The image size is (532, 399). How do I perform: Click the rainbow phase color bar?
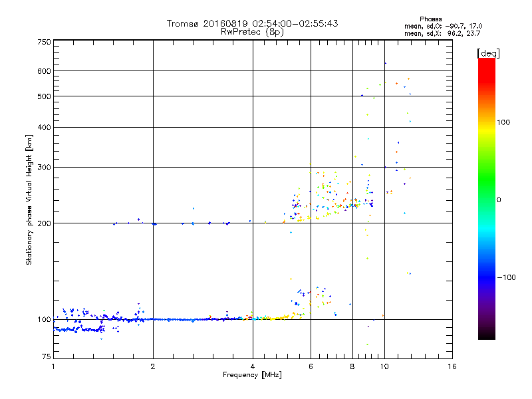coord(487,198)
